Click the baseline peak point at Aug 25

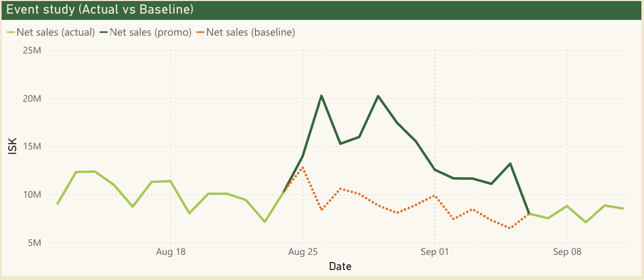coord(303,167)
